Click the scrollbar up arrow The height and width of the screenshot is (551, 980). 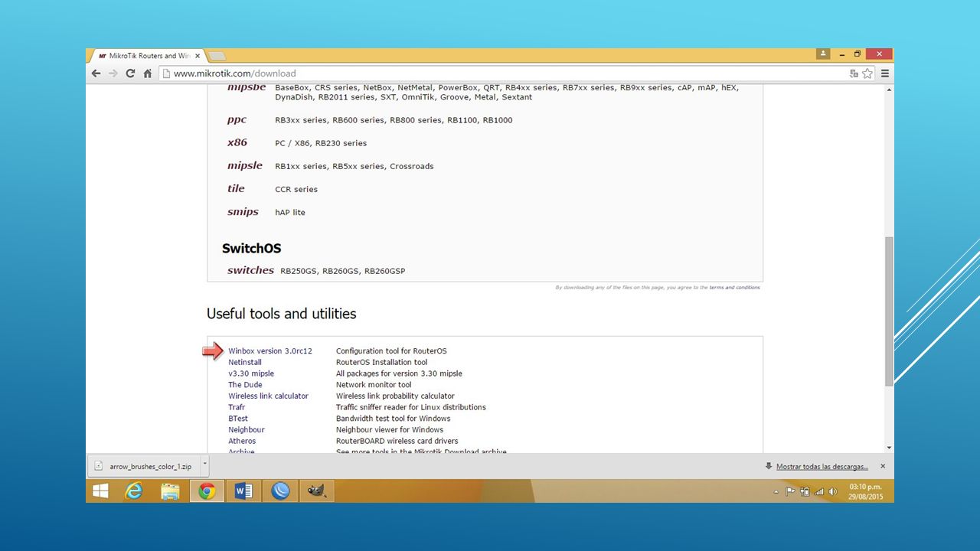click(889, 90)
